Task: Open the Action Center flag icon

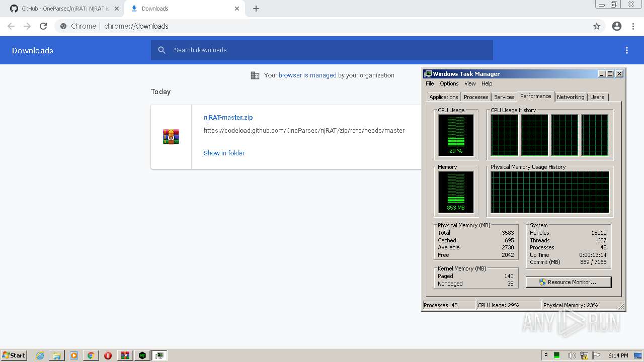Action: click(597, 355)
